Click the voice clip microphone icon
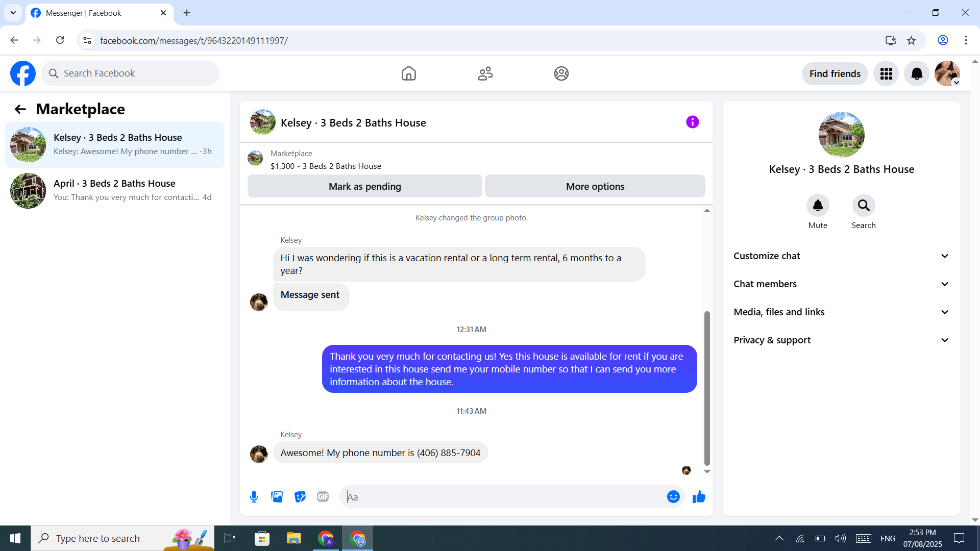Screen dimensions: 980x551 coord(254,496)
